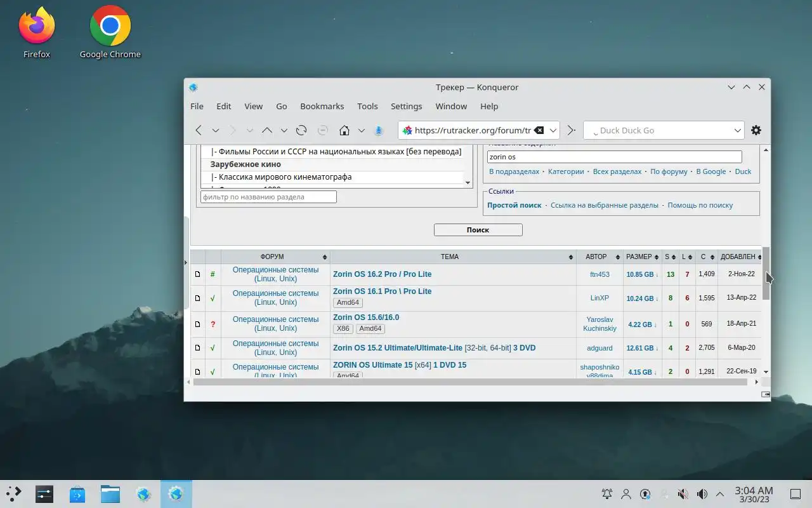Screen dimensions: 812x508
Task: Open the Edit menu
Action: click(223, 106)
